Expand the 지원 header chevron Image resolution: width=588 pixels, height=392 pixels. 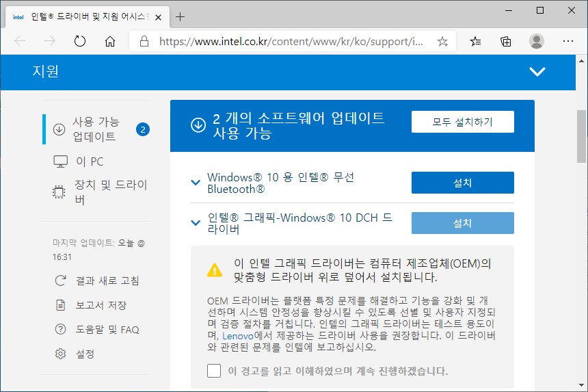pyautogui.click(x=537, y=72)
